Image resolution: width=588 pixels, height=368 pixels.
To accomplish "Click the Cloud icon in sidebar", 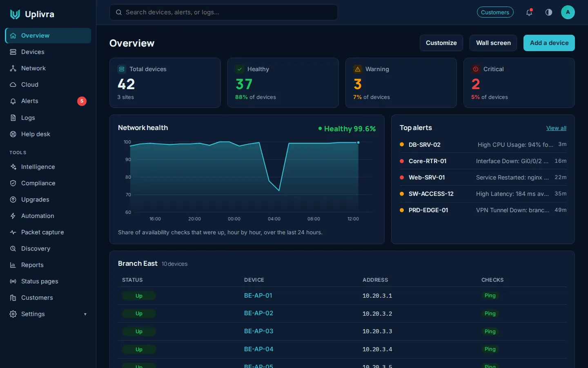I will point(13,85).
